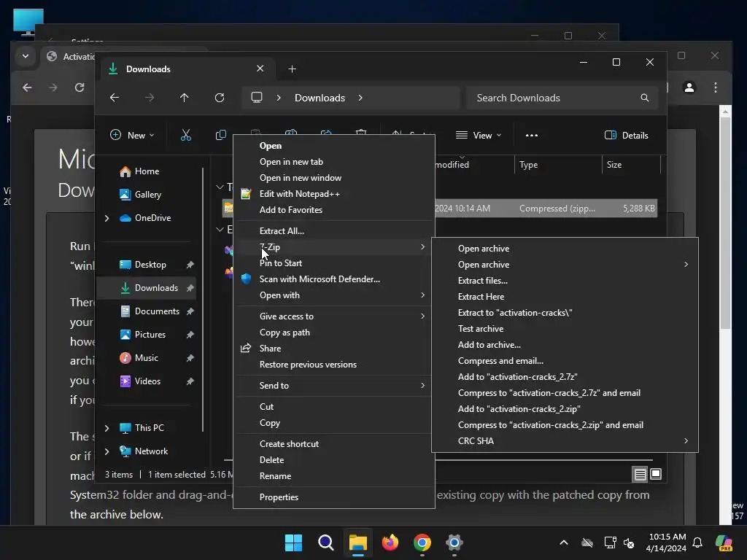Open Gallery in navigation pane
This screenshot has width=747, height=560.
click(147, 195)
